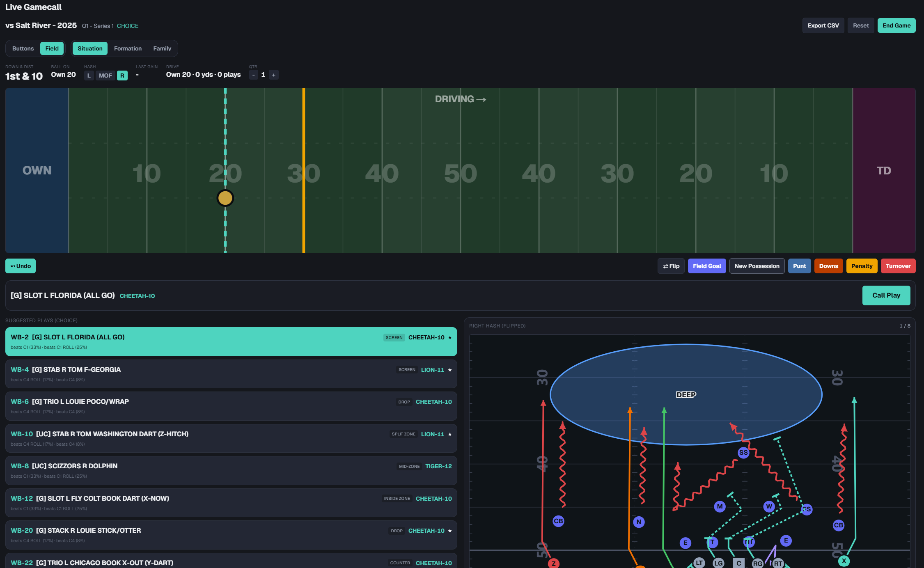Click the red Z receiver icon
This screenshot has width=924, height=568.
click(x=554, y=563)
